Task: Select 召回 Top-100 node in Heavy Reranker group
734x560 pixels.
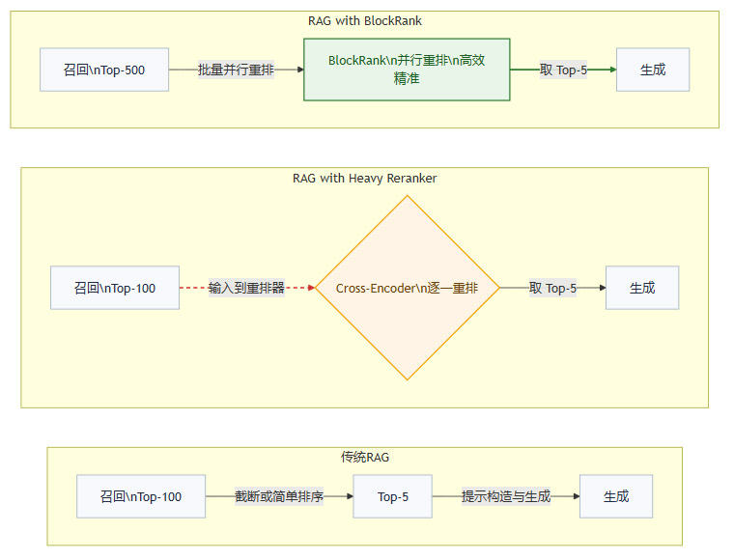Action: pyautogui.click(x=115, y=288)
